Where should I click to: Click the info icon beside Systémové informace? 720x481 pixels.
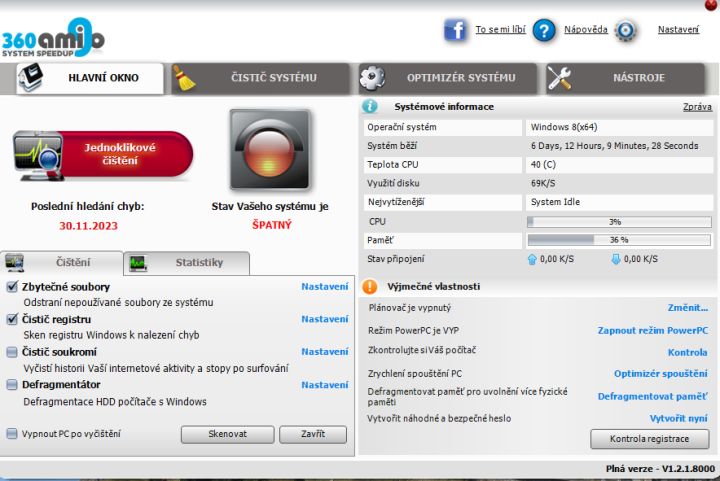click(370, 106)
